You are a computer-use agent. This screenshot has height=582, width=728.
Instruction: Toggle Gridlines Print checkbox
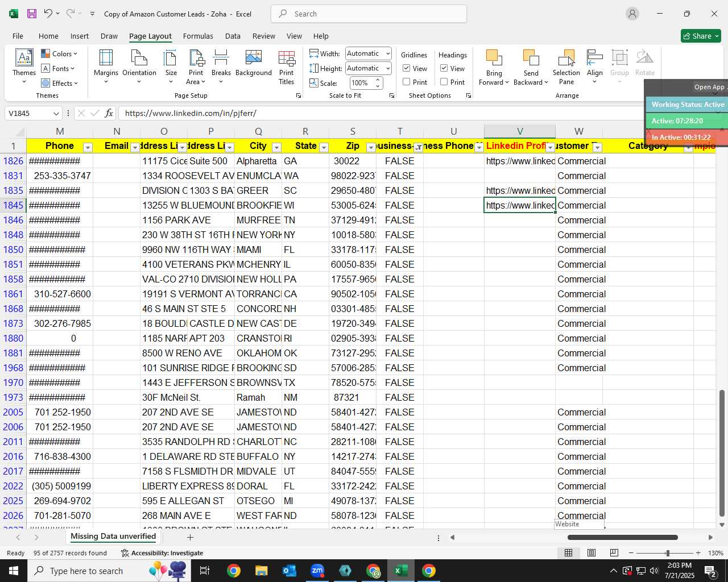[407, 82]
